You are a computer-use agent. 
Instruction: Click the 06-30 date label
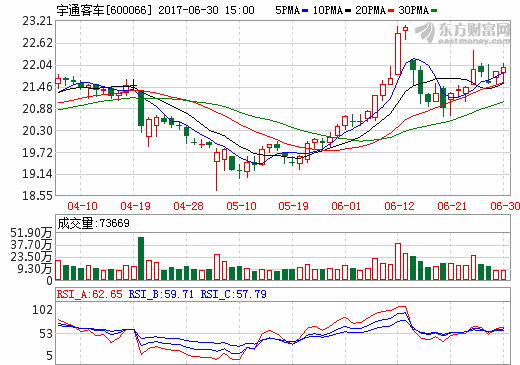coord(505,206)
